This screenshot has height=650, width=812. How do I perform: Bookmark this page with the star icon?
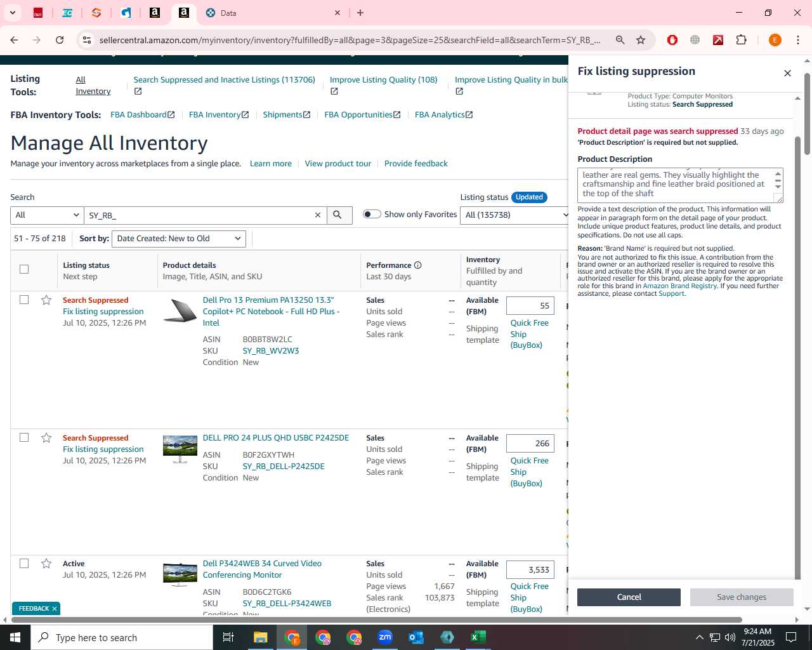(641, 40)
